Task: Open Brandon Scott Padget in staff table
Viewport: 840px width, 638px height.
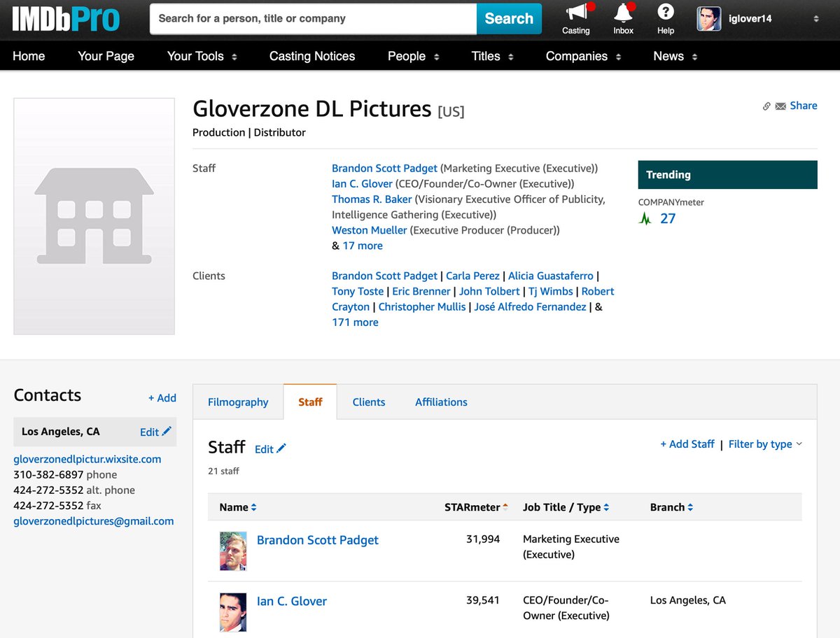Action: point(318,540)
